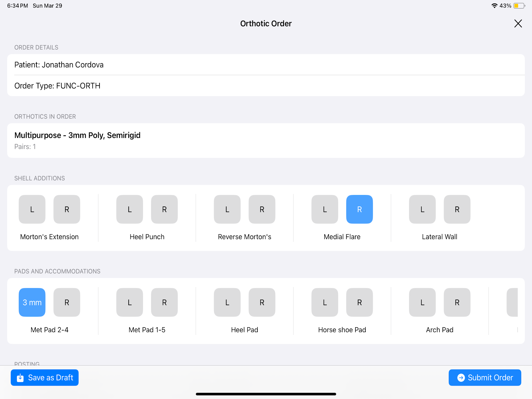
Task: Toggle left Morton's Extension
Action: point(32,209)
